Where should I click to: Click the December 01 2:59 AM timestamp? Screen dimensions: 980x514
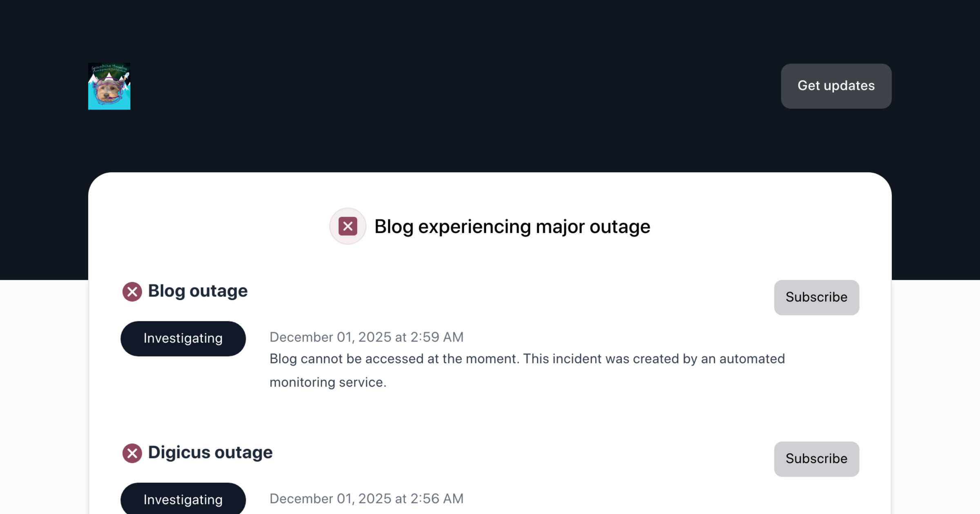point(366,337)
